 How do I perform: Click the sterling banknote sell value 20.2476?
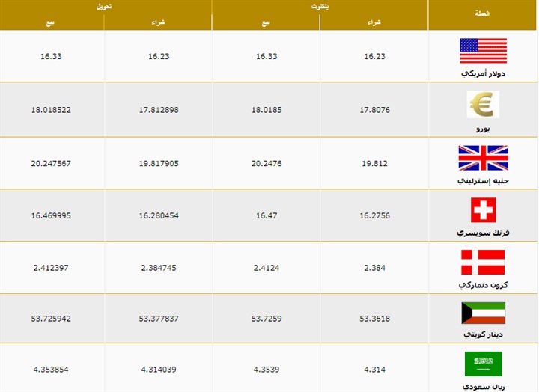point(266,162)
